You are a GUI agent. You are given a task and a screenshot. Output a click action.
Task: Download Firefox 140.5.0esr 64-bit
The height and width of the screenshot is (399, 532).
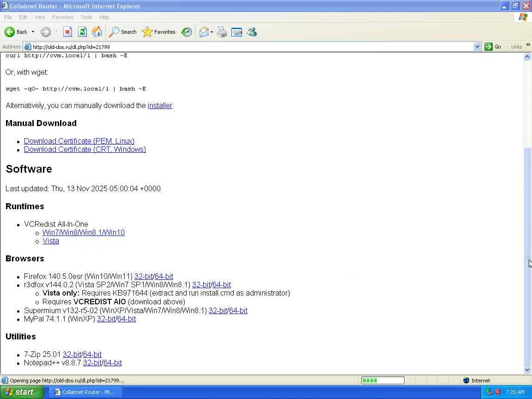pyautogui.click(x=164, y=277)
